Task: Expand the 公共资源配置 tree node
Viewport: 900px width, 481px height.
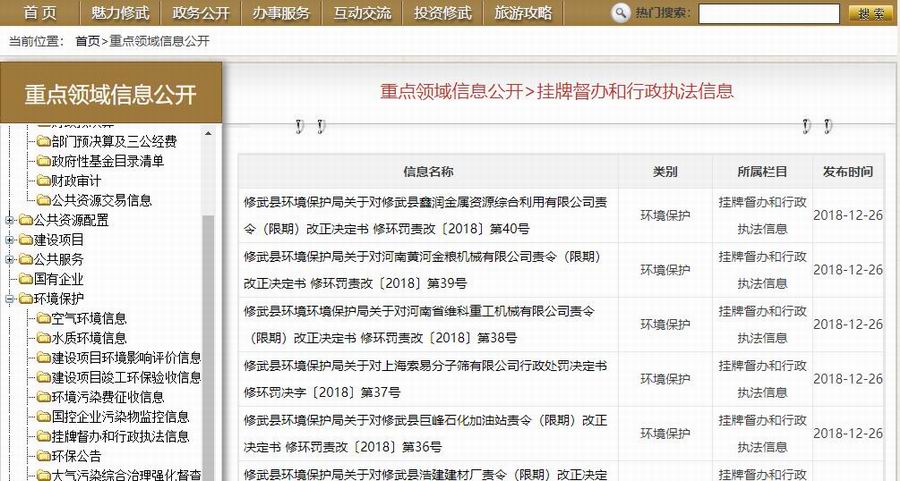Action: 9,220
